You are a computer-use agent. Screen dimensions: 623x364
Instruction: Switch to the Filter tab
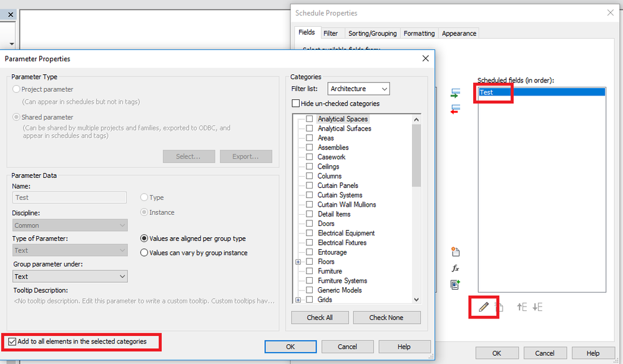pos(331,33)
